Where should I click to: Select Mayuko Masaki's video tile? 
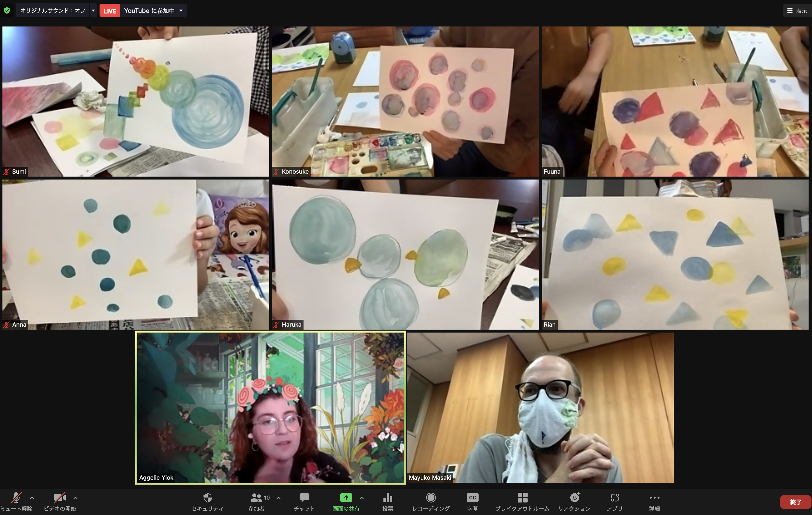pyautogui.click(x=540, y=407)
